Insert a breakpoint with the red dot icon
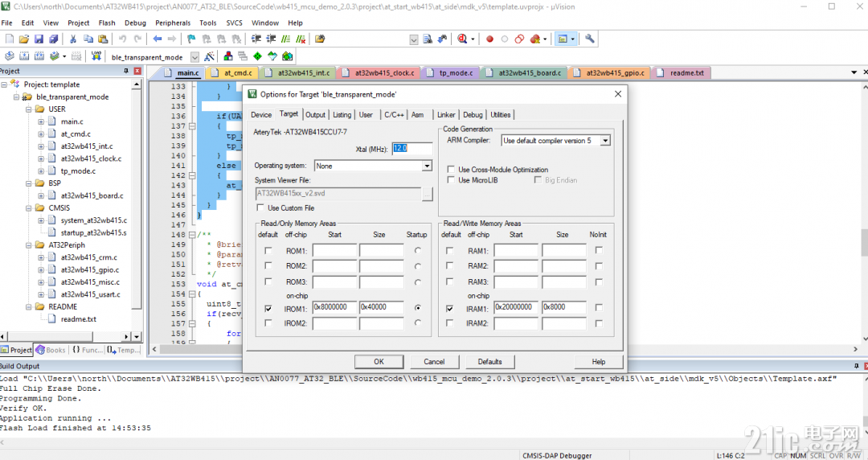This screenshot has height=460, width=868. click(489, 39)
